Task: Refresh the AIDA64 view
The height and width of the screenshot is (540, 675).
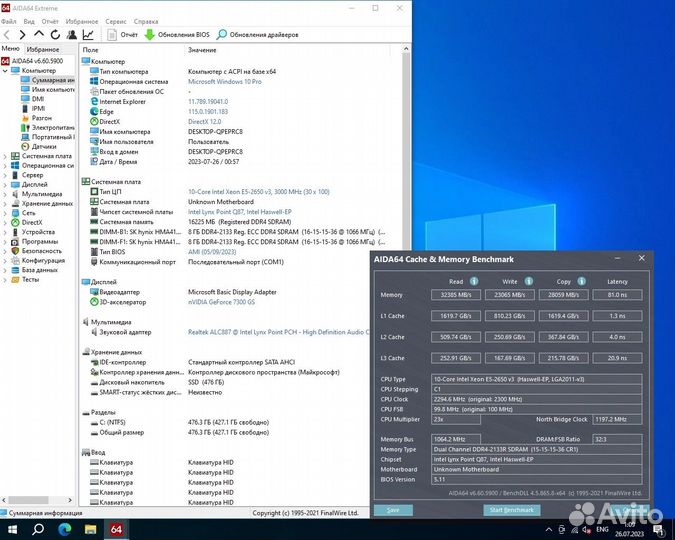Action: click(x=55, y=35)
